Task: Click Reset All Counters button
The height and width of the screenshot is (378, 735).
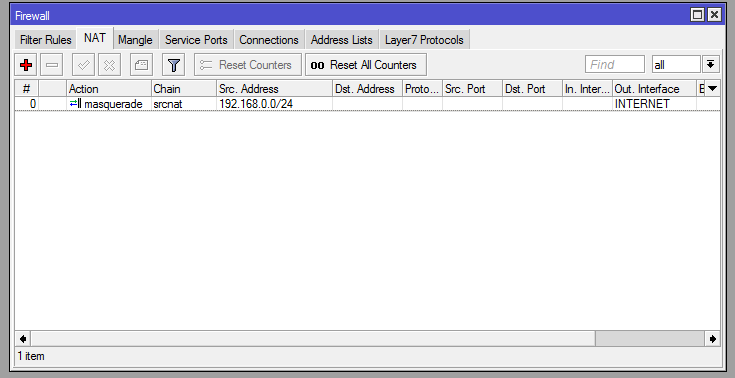Action: coord(366,65)
